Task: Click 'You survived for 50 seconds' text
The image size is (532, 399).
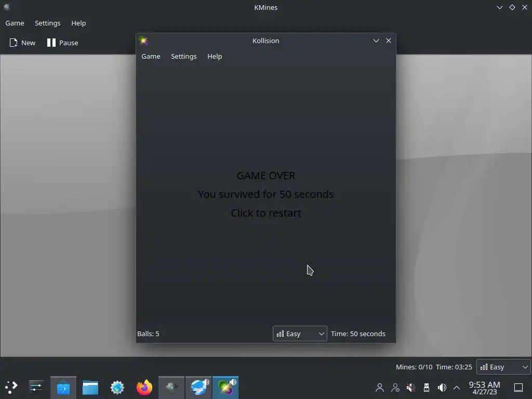Action: pos(265,194)
